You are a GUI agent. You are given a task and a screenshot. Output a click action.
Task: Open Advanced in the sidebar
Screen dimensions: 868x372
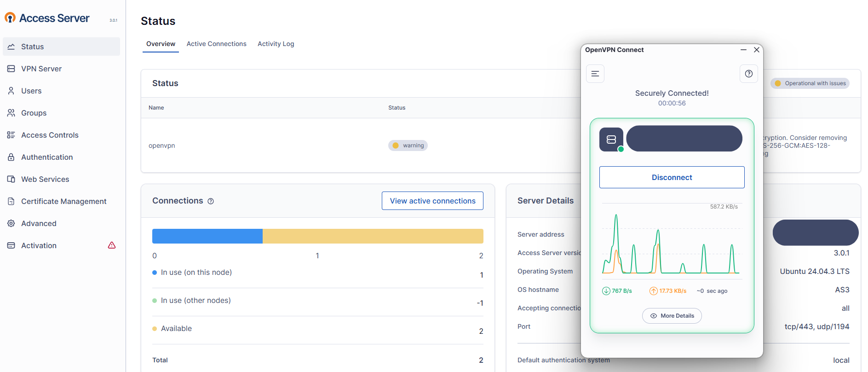click(x=61, y=223)
